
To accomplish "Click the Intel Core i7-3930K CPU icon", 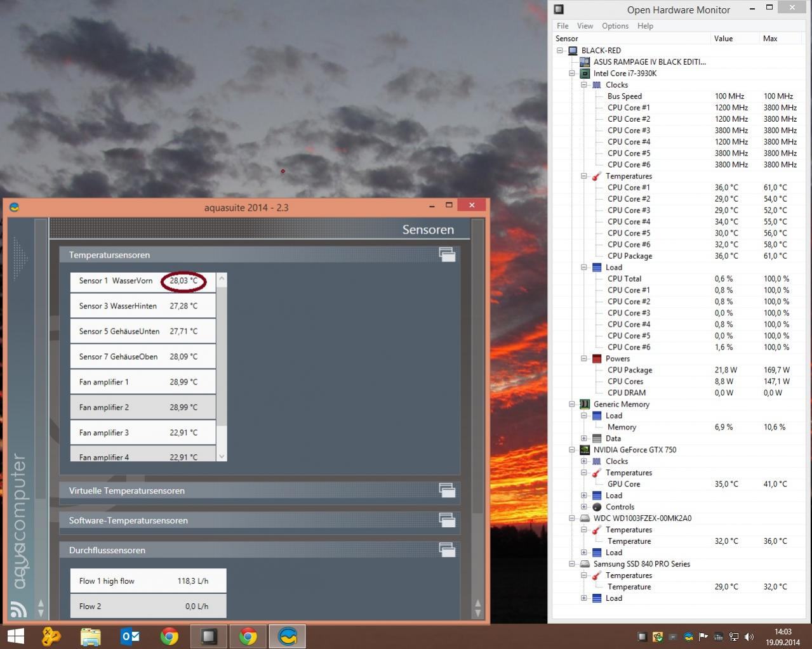I will coord(585,73).
